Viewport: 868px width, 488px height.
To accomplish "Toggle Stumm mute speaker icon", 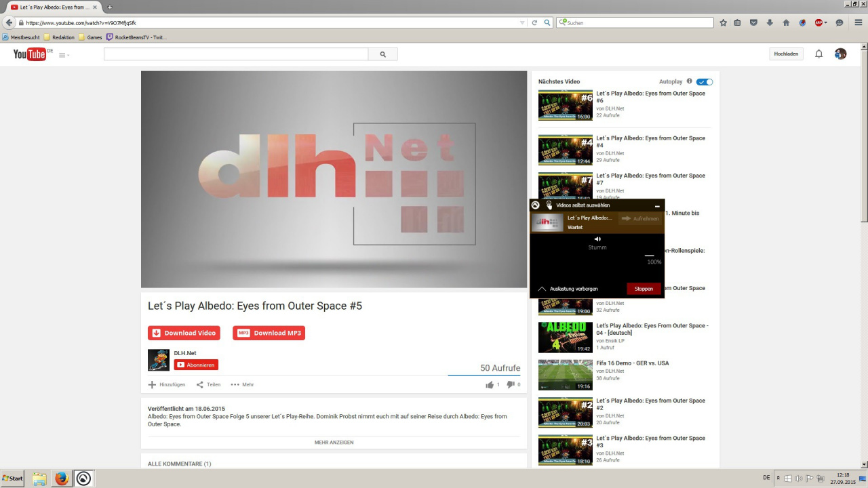I will coord(597,239).
